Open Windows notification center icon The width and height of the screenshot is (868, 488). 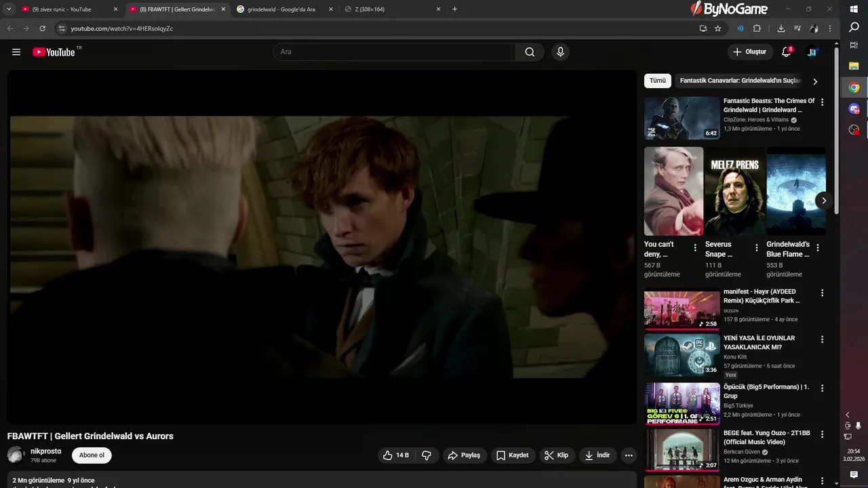pyautogui.click(x=854, y=475)
